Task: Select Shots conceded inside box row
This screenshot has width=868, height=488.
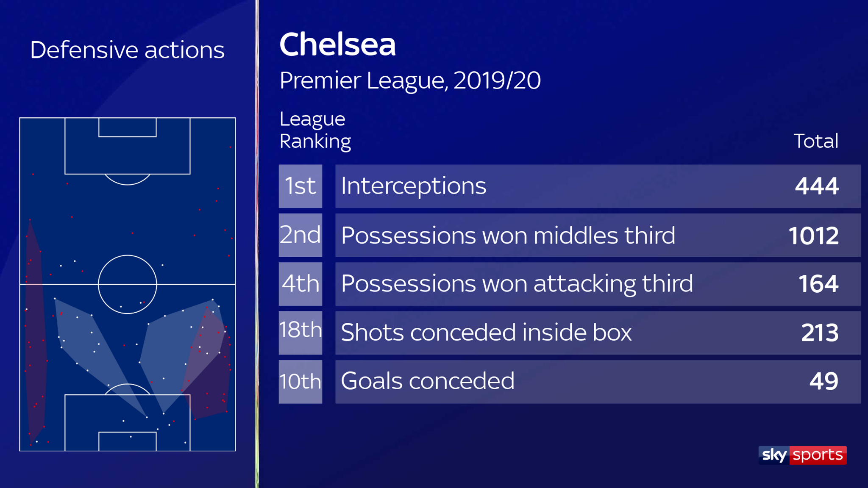Action: [x=598, y=333]
